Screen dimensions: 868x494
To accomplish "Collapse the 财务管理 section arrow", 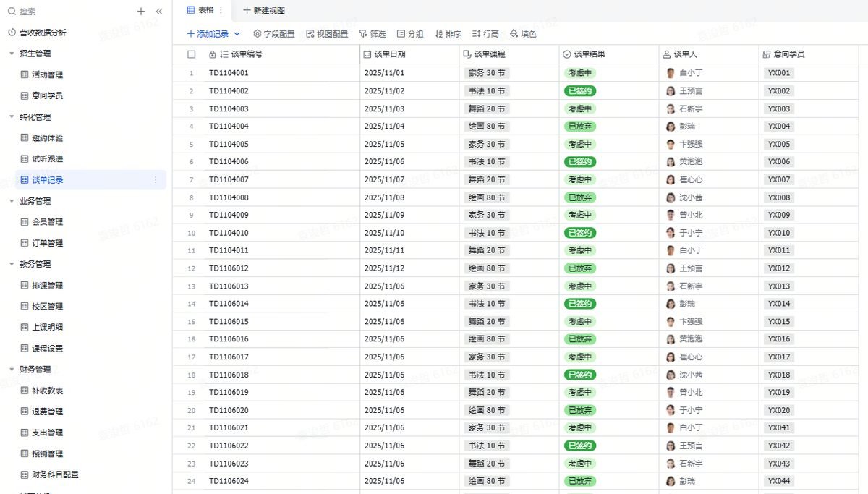I will [x=12, y=370].
